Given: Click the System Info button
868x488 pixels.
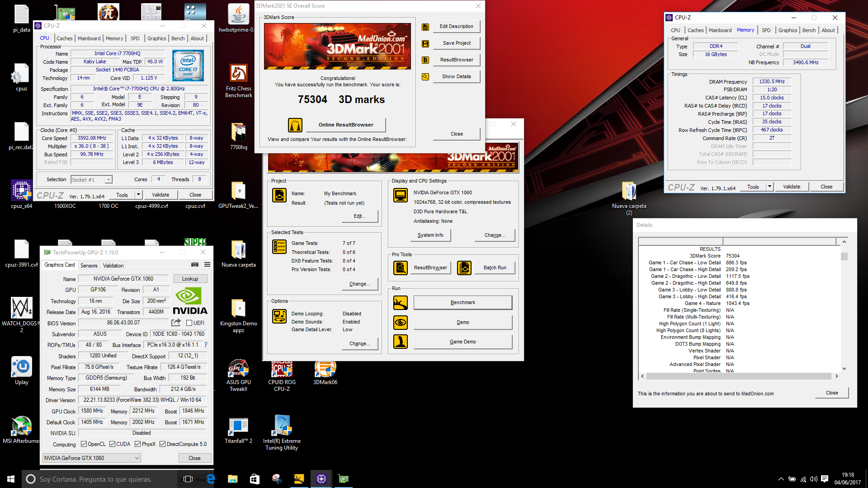Looking at the screenshot, I should (x=430, y=235).
